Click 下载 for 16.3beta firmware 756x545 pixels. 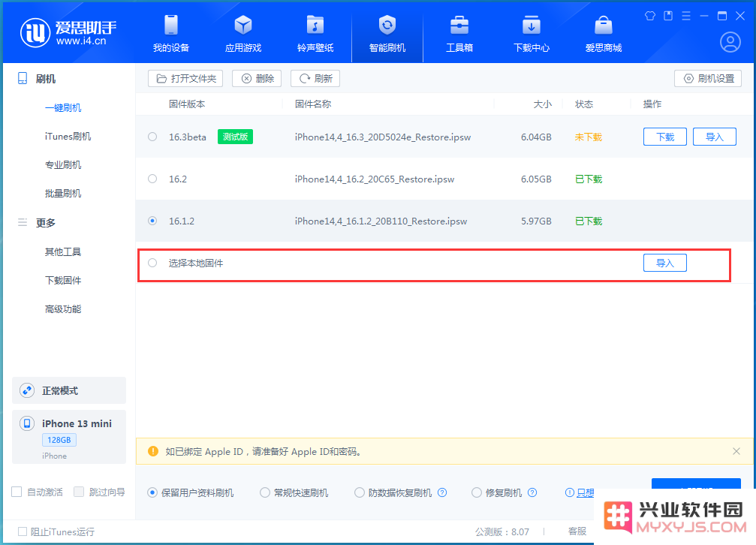[665, 137]
